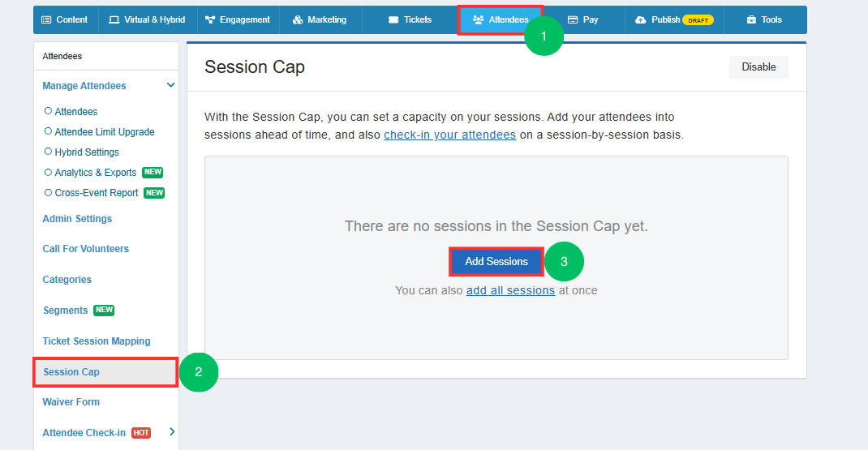
Task: Click the Tickets ticket icon
Action: pyautogui.click(x=393, y=20)
